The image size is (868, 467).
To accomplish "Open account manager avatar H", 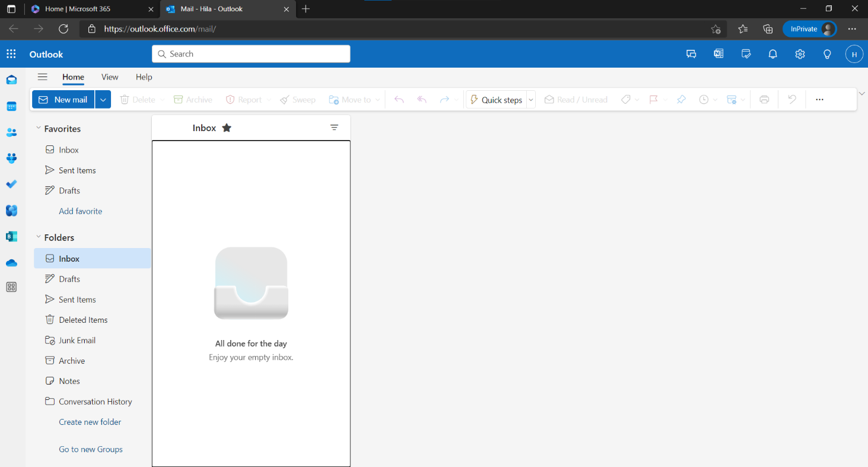I will pyautogui.click(x=854, y=54).
